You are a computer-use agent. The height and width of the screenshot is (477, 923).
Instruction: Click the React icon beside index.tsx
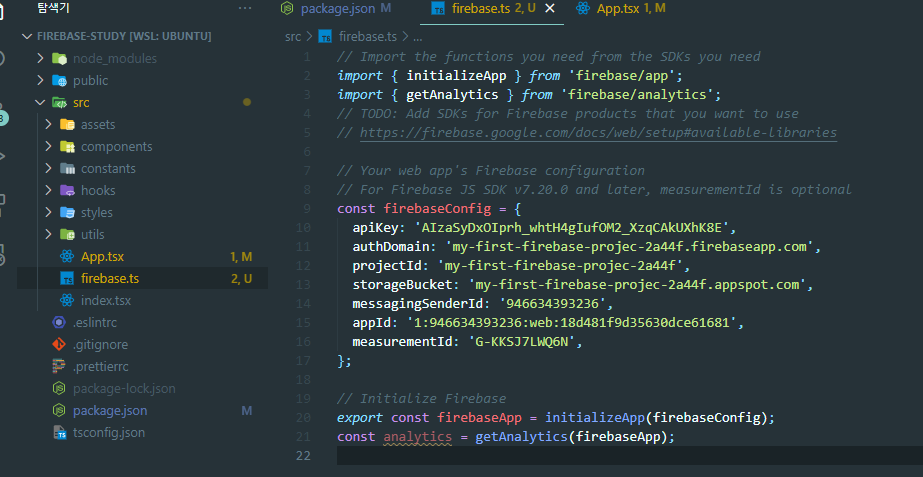pyautogui.click(x=67, y=300)
